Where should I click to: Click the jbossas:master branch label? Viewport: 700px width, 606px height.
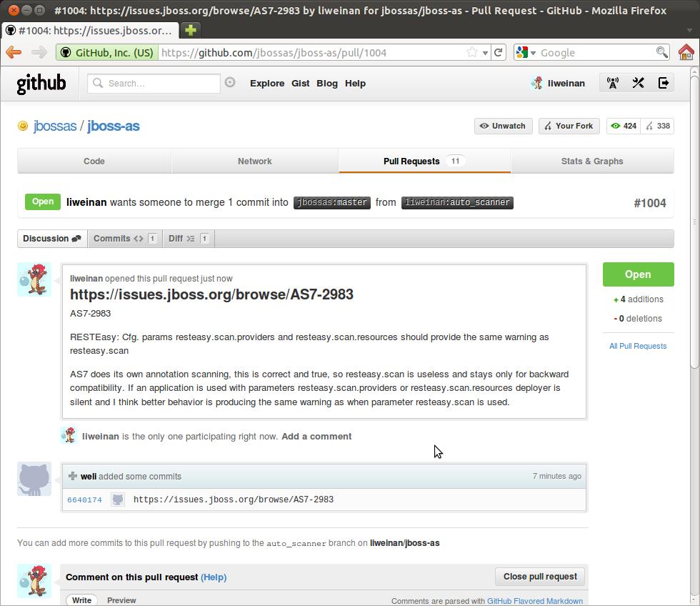(x=332, y=202)
